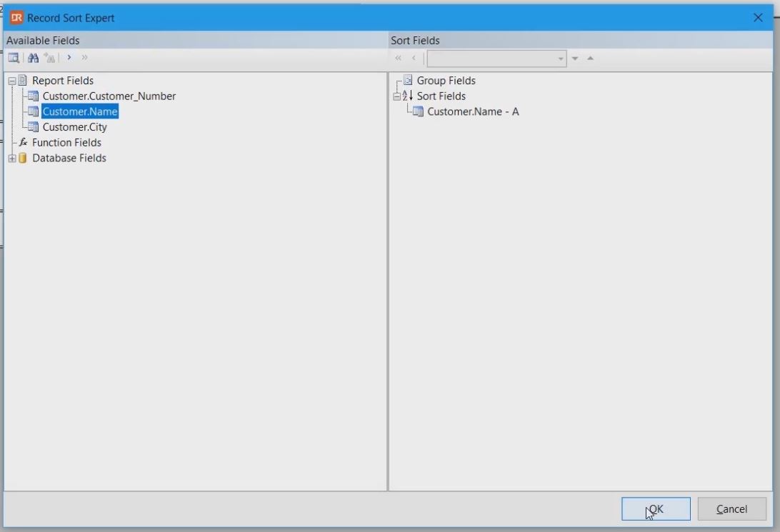Viewport: 780px width, 532px height.
Task: Select the Function Fields item
Action: point(66,143)
